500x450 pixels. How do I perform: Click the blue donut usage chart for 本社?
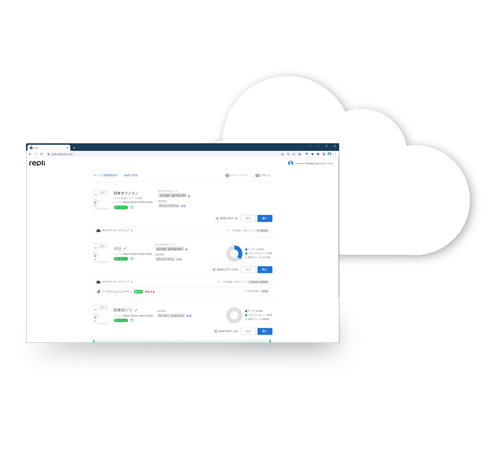234,254
